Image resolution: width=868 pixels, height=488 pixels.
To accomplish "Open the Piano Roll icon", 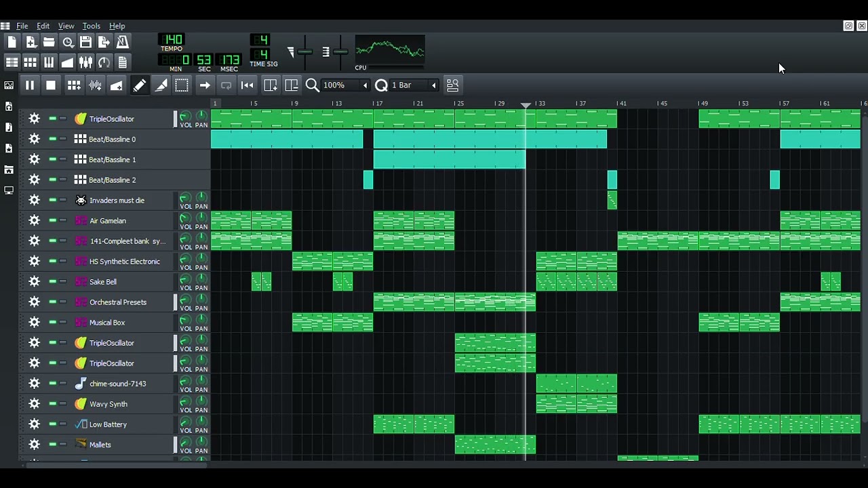I will pos(49,62).
